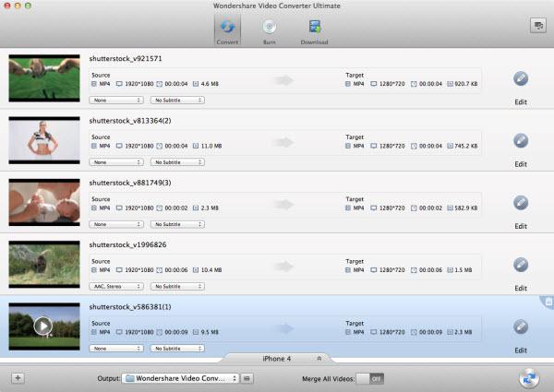Click source size 11.0 MB value

click(x=211, y=146)
